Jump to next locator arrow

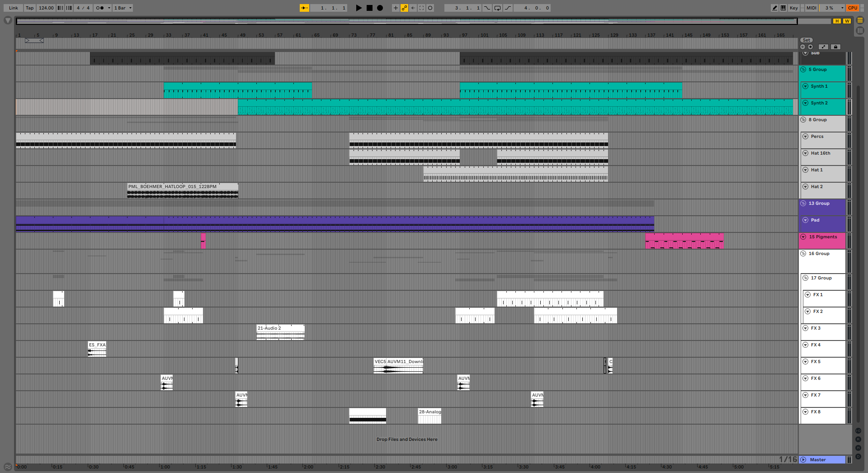tap(811, 47)
